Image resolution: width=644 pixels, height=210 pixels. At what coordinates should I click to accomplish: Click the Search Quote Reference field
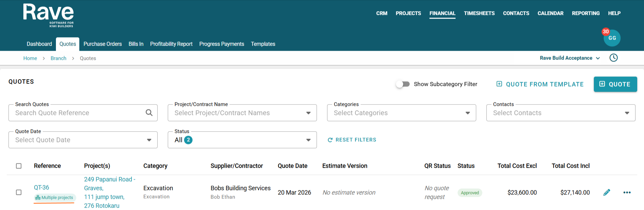78,113
